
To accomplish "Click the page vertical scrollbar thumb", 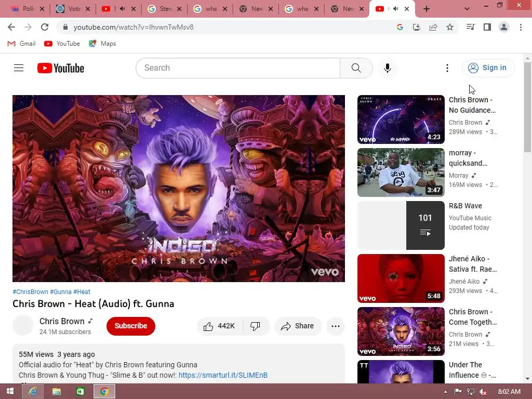I will point(528,107).
